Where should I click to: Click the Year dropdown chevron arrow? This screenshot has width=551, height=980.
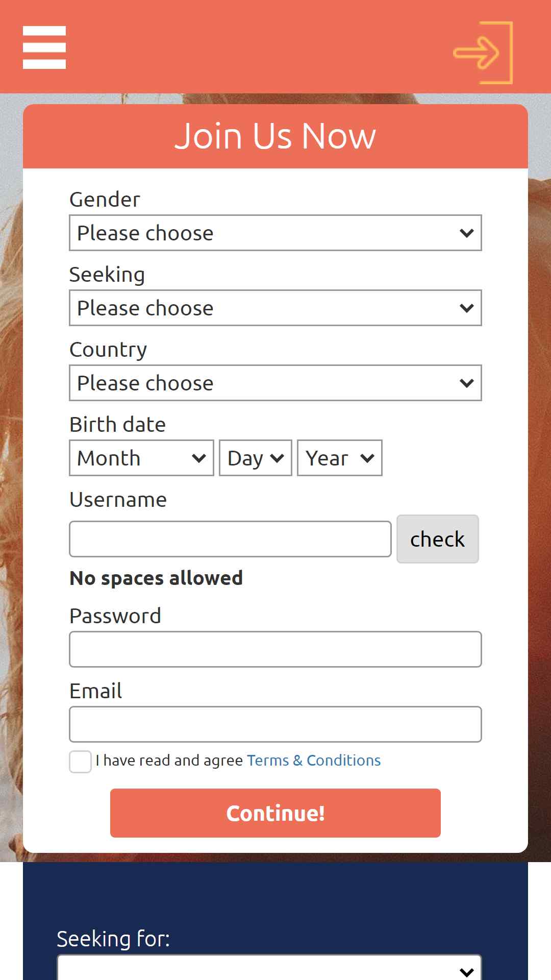tap(367, 458)
